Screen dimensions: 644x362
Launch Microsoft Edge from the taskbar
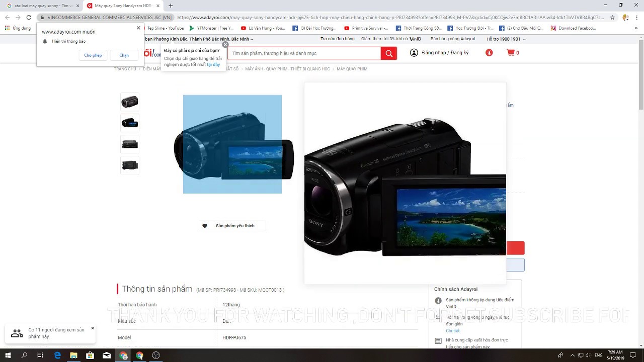tap(57, 355)
